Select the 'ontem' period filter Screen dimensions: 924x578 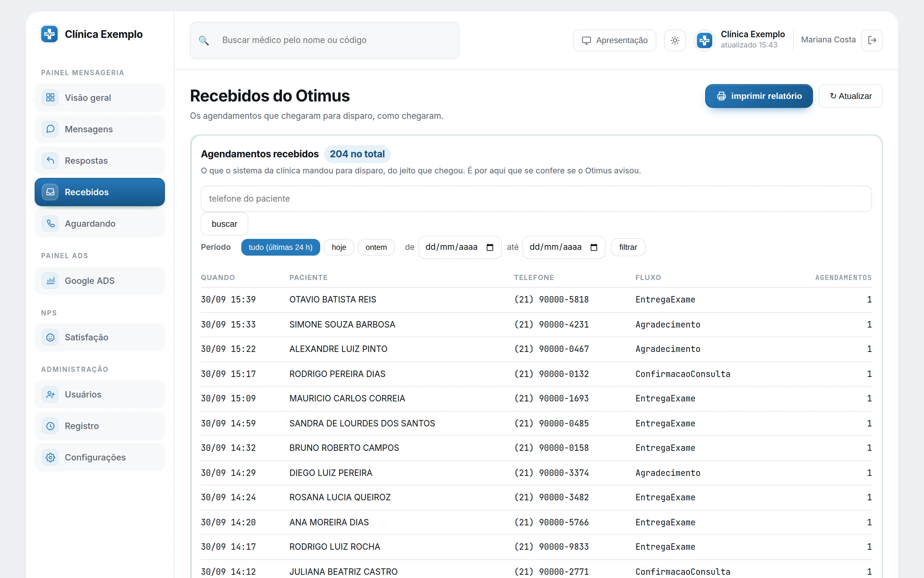coord(376,247)
